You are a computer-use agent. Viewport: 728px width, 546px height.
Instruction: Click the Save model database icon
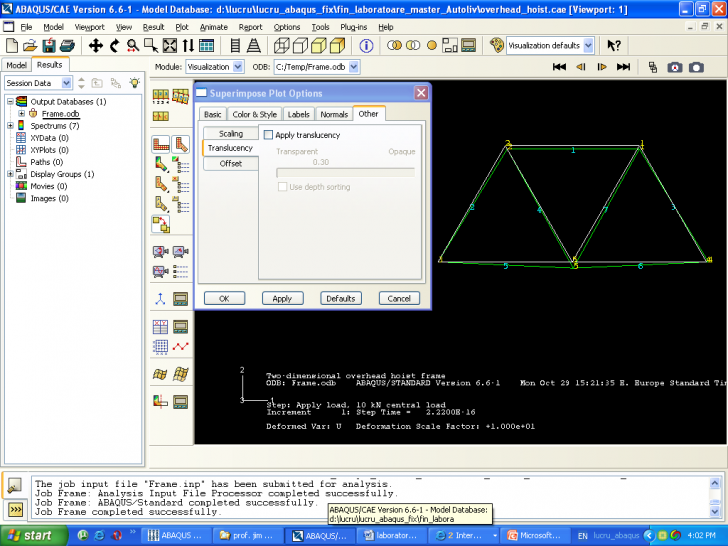48,45
